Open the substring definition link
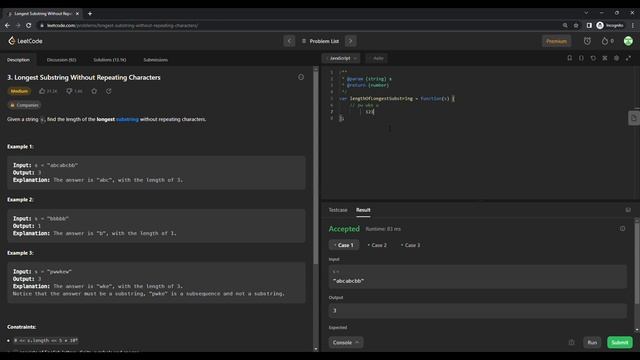Image resolution: width=640 pixels, height=360 pixels. click(x=127, y=119)
